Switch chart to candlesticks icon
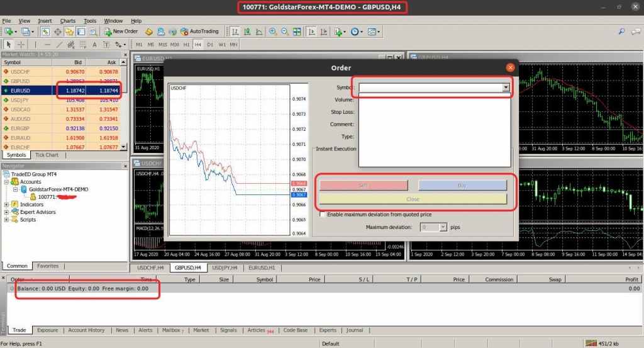644x348 pixels. (x=247, y=31)
